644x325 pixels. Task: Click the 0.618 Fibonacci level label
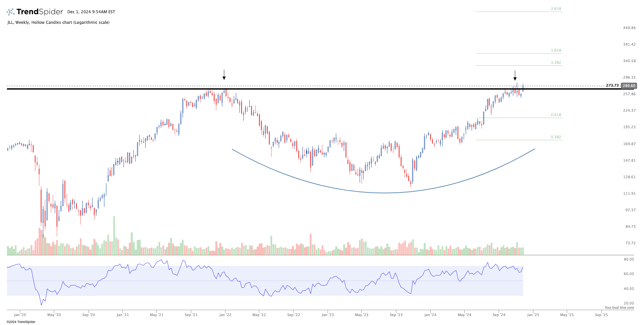[x=556, y=115]
